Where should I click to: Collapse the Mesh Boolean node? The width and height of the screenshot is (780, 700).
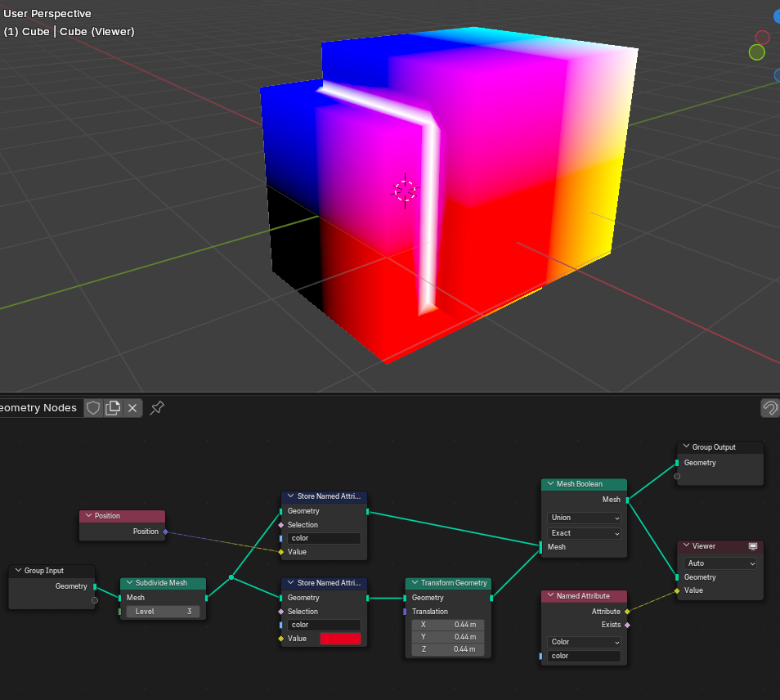551,483
